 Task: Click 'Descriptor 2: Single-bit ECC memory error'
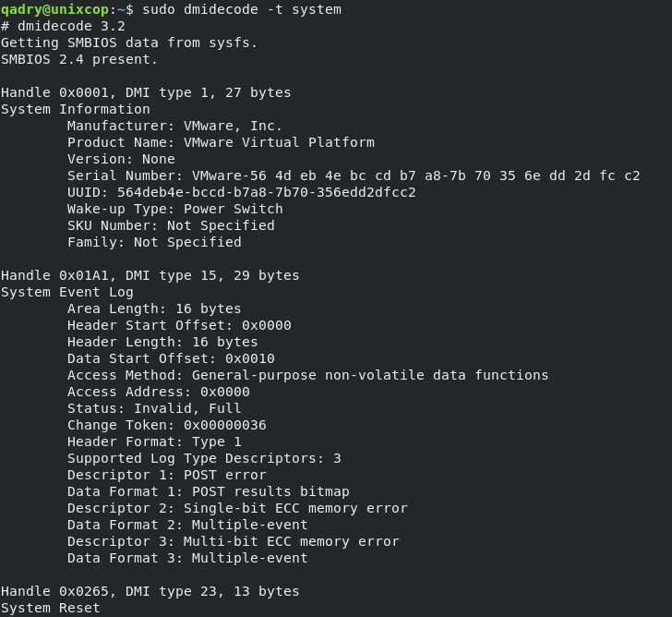[x=237, y=508]
